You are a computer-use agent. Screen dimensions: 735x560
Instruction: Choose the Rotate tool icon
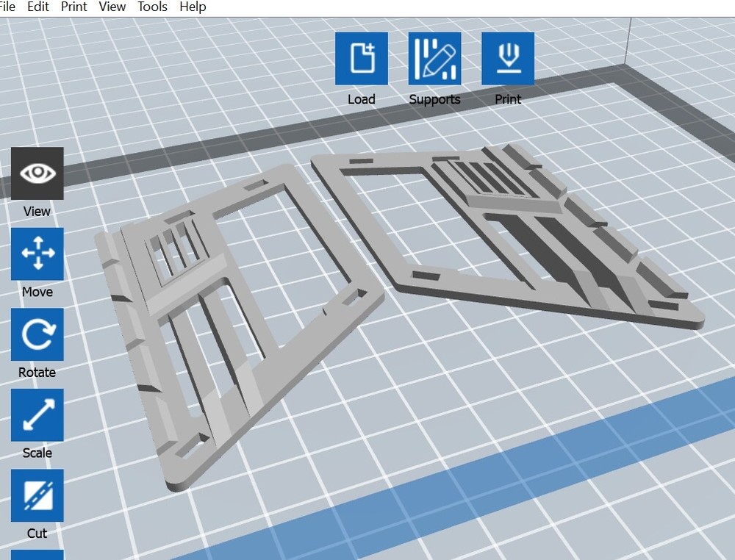[x=37, y=334]
